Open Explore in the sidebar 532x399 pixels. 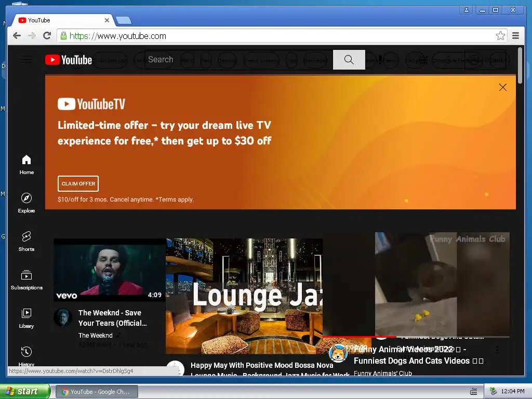(26, 203)
